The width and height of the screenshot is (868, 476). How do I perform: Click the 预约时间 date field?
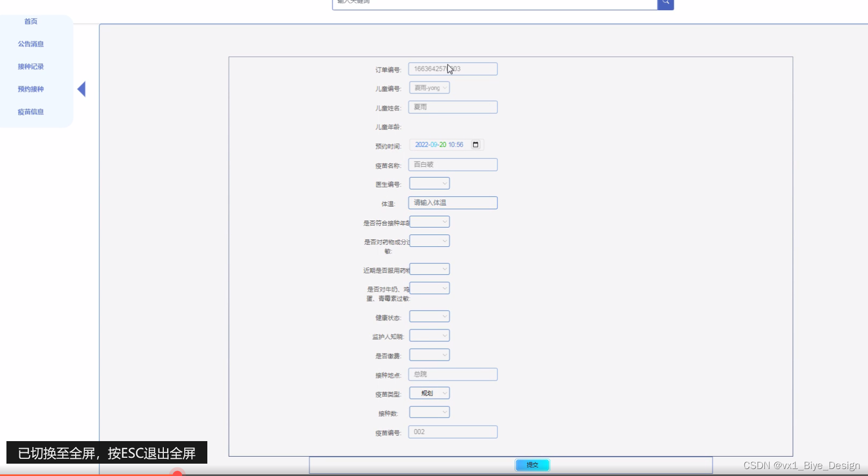(x=446, y=145)
